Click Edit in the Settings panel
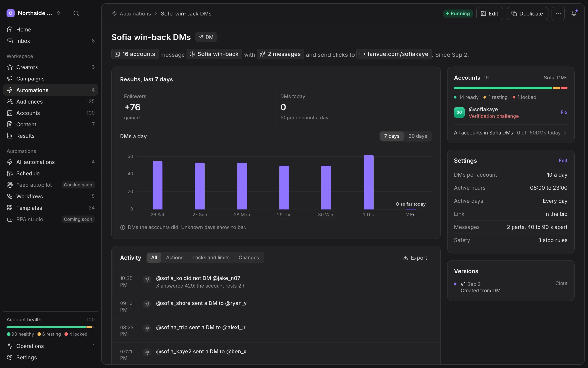Screen dimensions: 588x368 coord(563,161)
